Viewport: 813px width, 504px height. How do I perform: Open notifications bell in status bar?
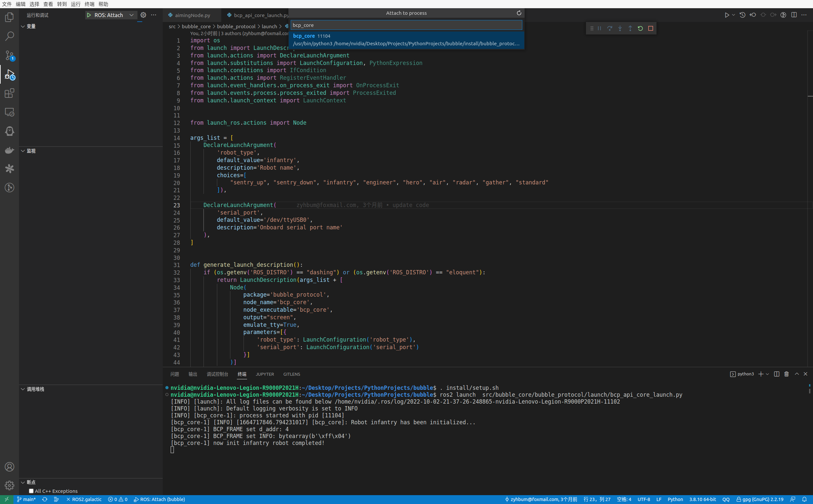pos(804,499)
